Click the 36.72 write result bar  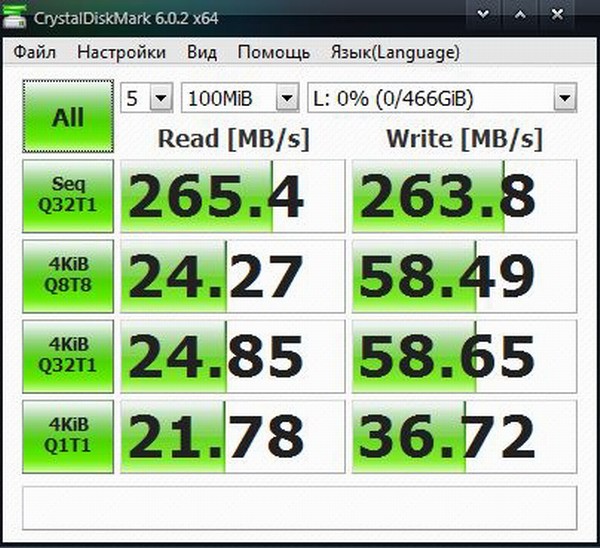click(464, 435)
